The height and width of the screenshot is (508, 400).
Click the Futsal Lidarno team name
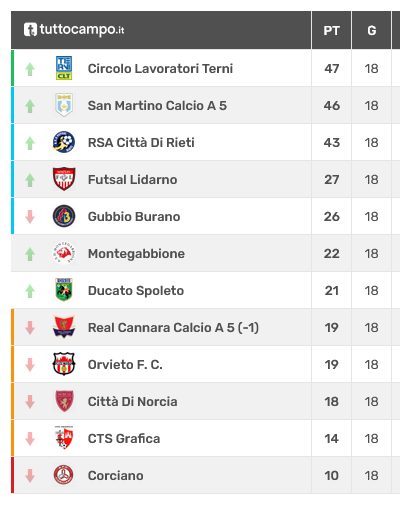132,179
